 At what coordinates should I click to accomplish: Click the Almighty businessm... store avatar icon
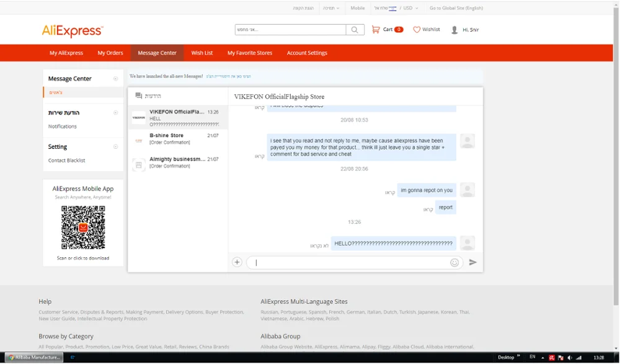pyautogui.click(x=139, y=165)
